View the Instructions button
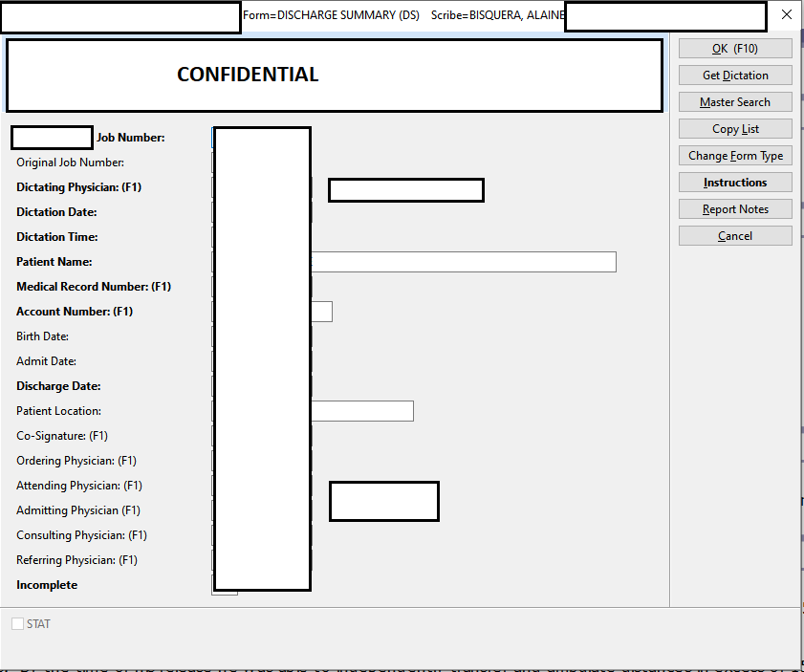This screenshot has width=804, height=672. 735,183
